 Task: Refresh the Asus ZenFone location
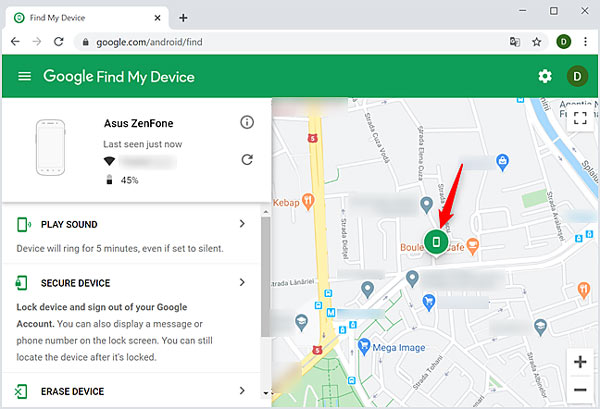247,160
